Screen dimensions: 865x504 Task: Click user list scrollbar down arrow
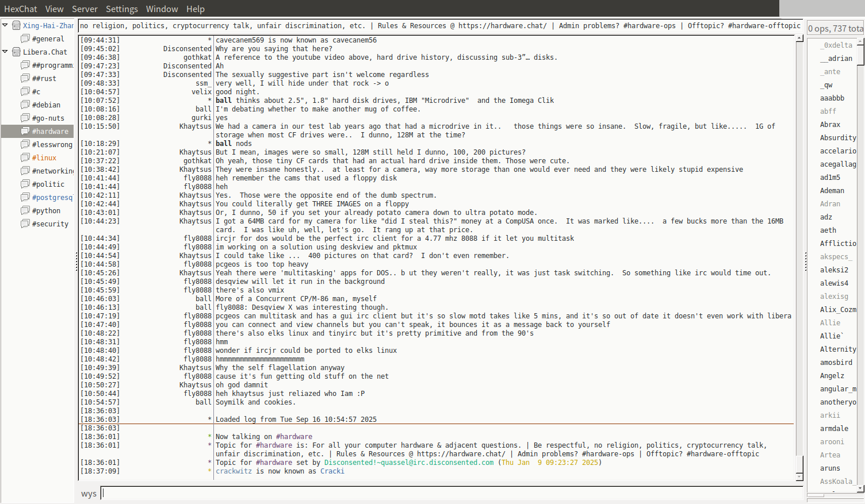(861, 488)
